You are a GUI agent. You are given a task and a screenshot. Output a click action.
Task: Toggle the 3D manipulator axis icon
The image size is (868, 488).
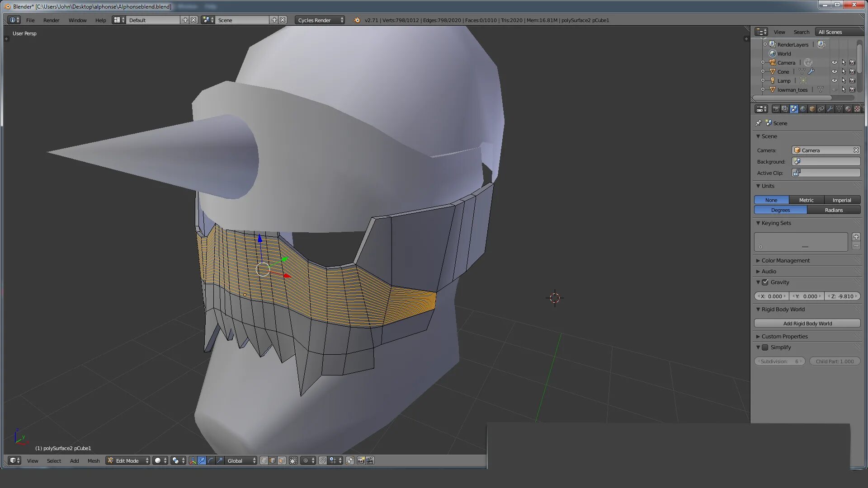(193, 460)
